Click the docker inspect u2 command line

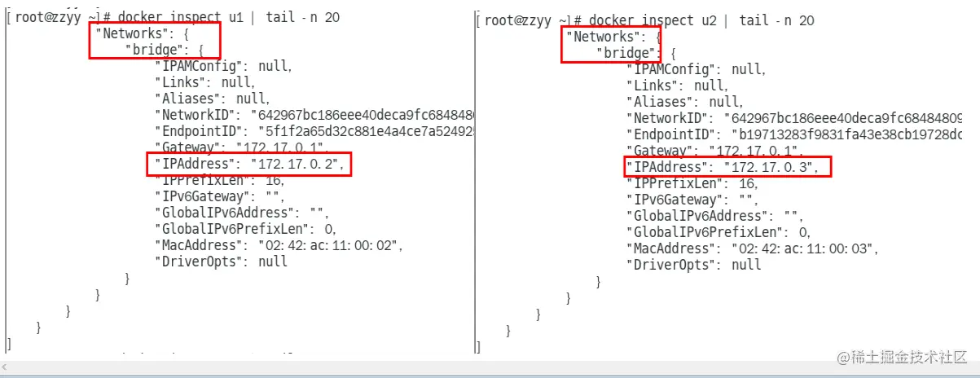tap(647, 20)
